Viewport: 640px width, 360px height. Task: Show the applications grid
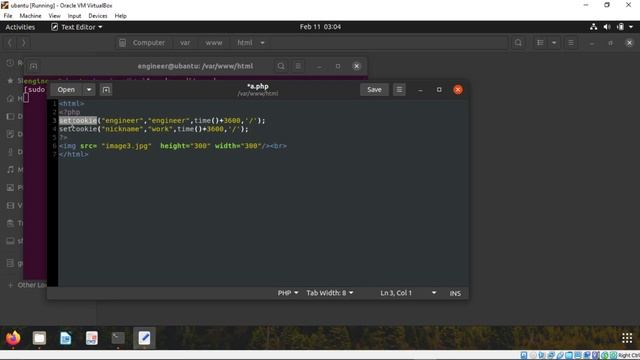[x=627, y=338]
